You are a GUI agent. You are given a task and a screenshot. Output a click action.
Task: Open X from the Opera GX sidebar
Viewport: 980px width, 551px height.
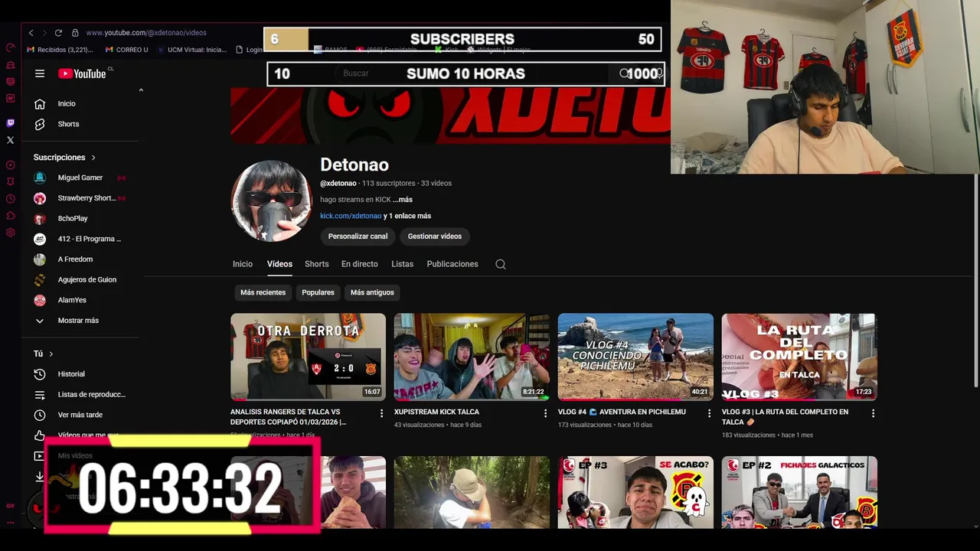tap(10, 140)
